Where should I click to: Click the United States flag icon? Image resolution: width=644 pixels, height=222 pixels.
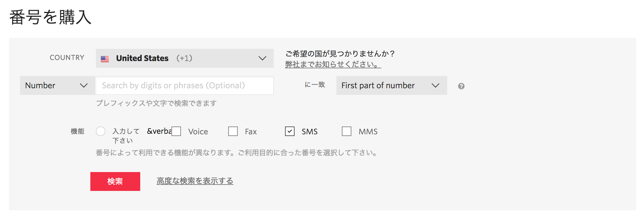click(x=105, y=59)
